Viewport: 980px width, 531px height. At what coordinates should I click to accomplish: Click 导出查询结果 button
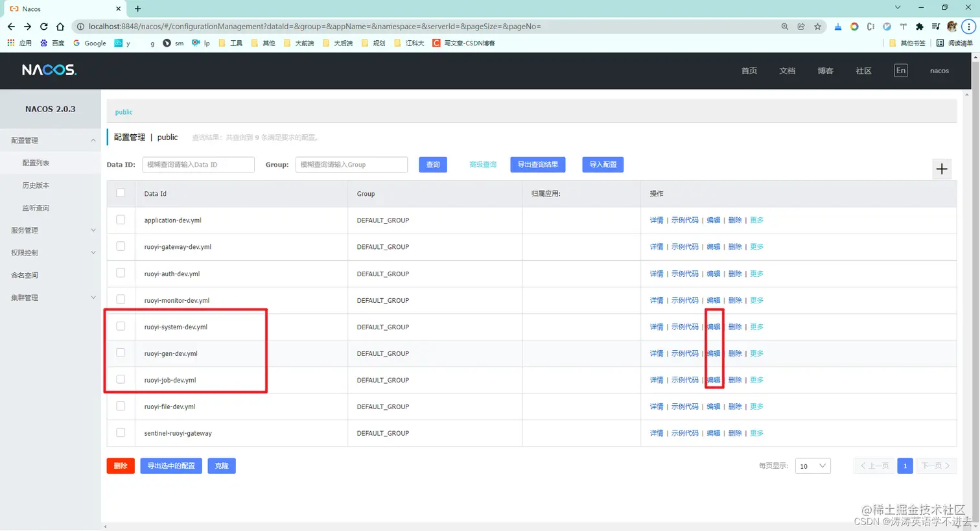538,165
